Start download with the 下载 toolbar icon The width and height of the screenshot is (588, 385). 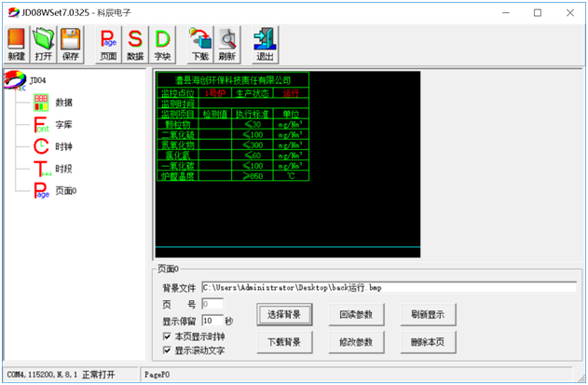(199, 43)
